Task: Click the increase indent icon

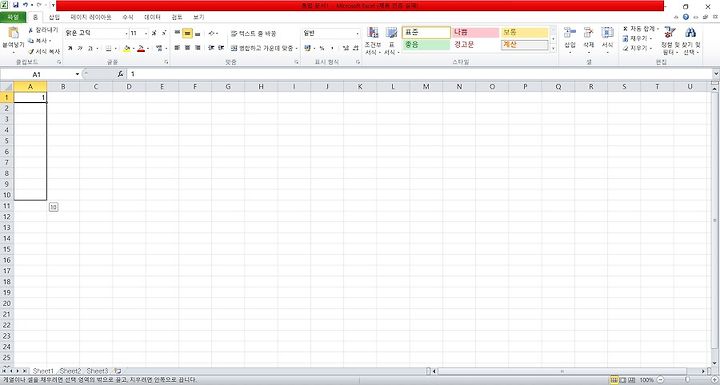Action: pos(221,48)
